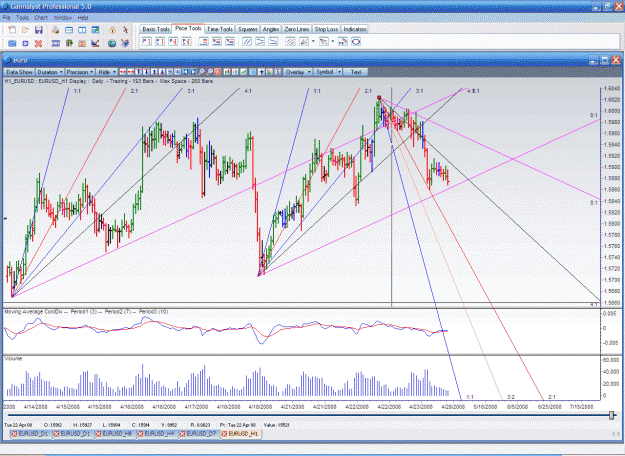Click the chart scroll slider handle at bottom
This screenshot has width=625, height=456.
612,415
